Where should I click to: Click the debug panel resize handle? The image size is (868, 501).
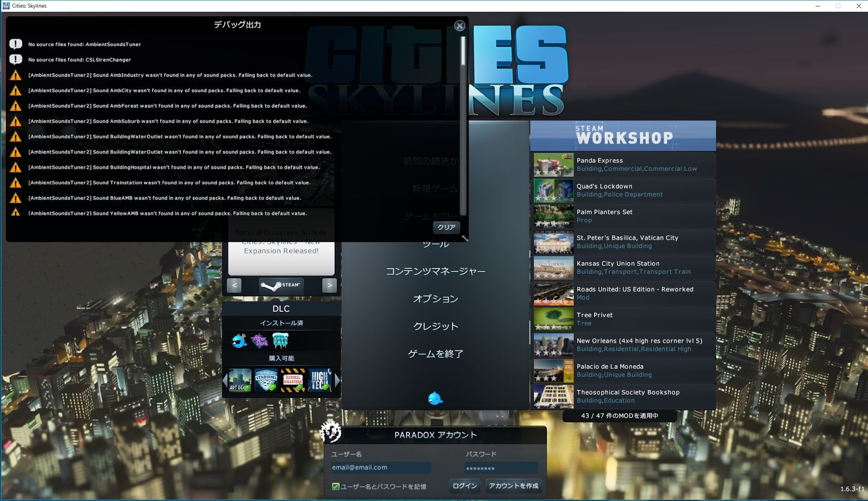(464, 238)
